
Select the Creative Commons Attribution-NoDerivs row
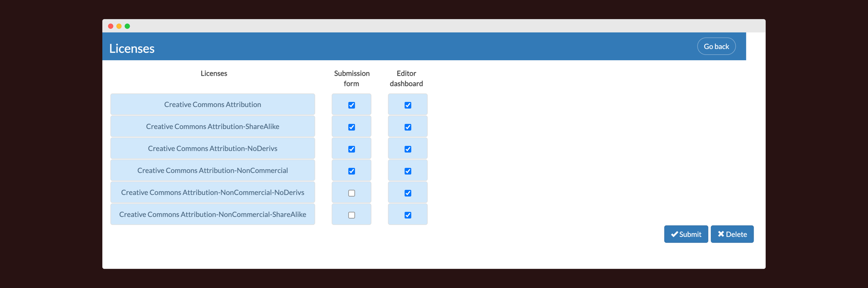tap(213, 148)
